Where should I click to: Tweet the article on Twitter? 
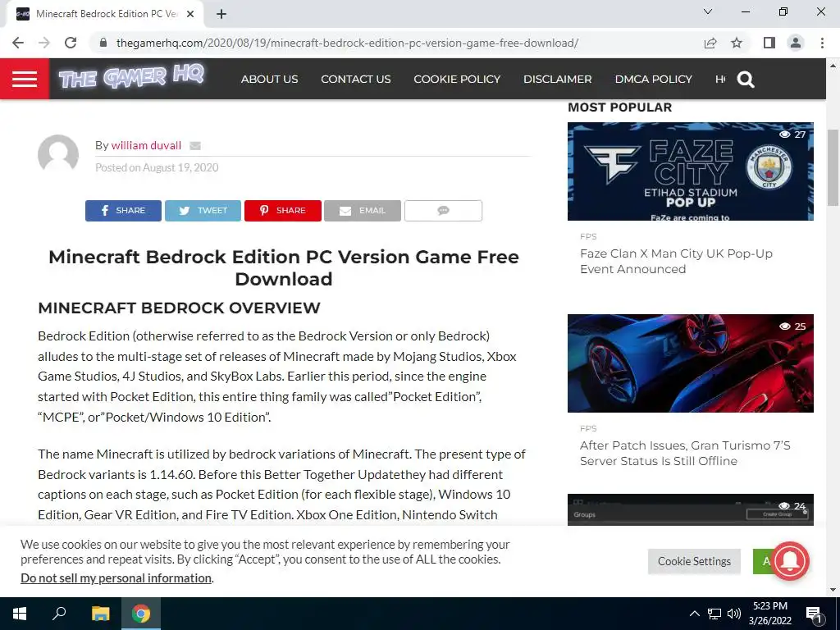click(203, 211)
